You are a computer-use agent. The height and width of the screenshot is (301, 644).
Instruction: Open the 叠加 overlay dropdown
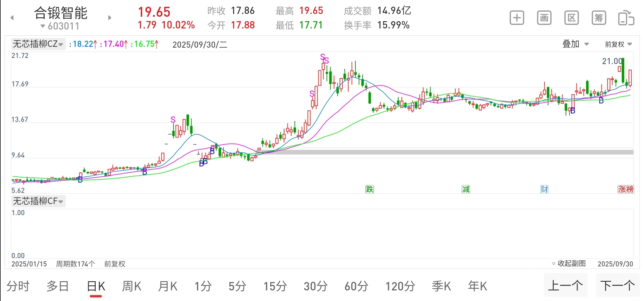point(576,44)
